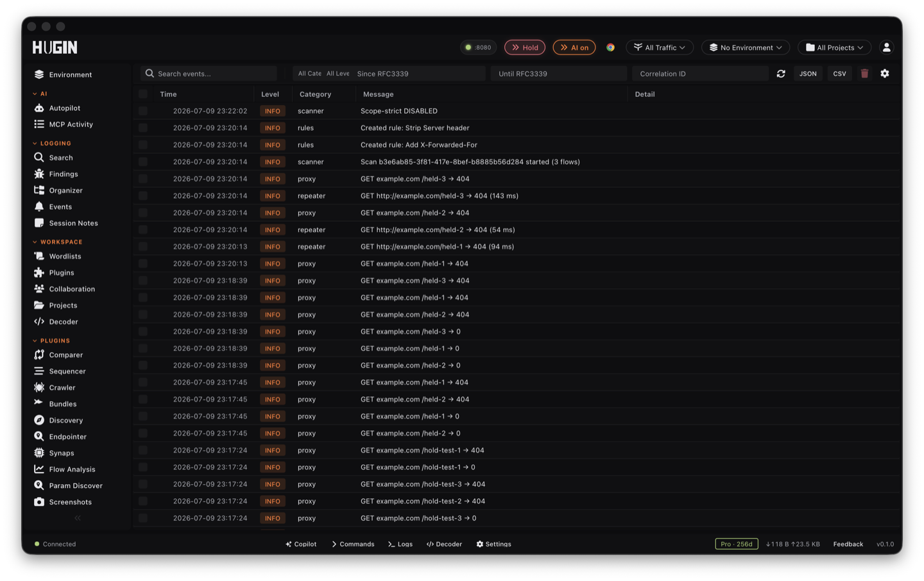Viewport: 924px width, 581px height.
Task: Open Collaboration in Workspace
Action: point(71,289)
